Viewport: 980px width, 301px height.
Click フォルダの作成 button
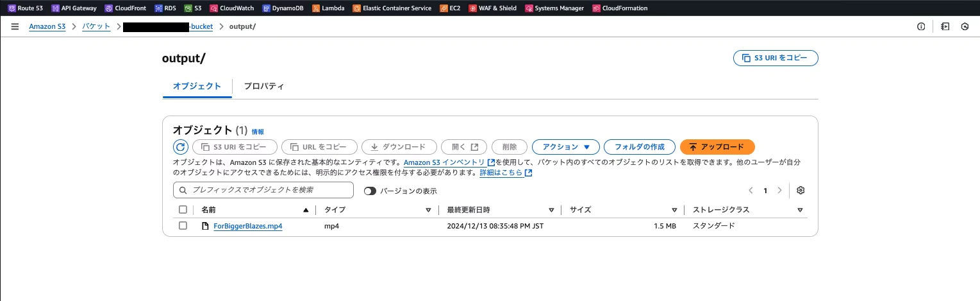640,147
